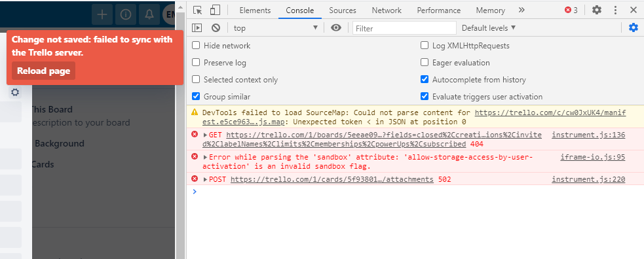Click the 502 status code text
Screen dimensions: 644x259
point(444,179)
